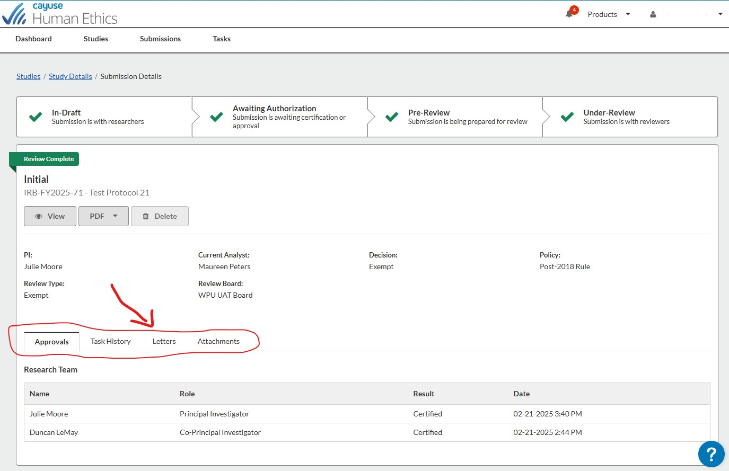The height and width of the screenshot is (471, 729).
Task: Open the user account dropdown arrow
Action: point(720,14)
